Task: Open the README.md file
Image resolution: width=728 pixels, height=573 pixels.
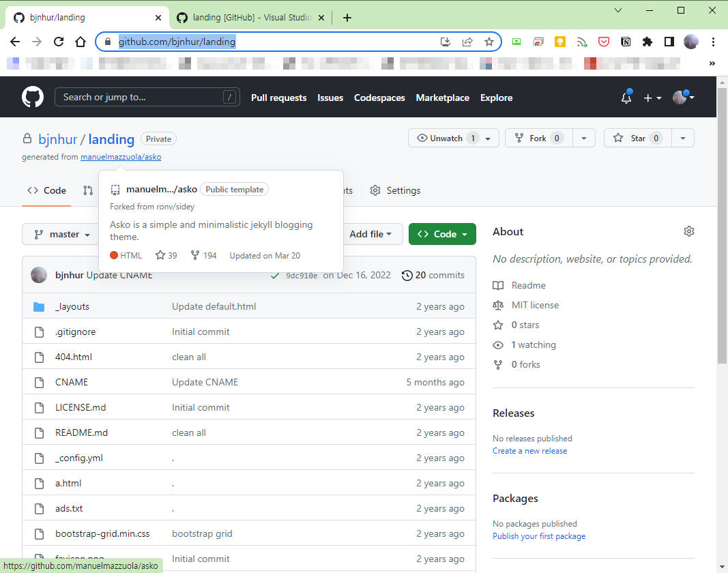Action: click(x=81, y=432)
